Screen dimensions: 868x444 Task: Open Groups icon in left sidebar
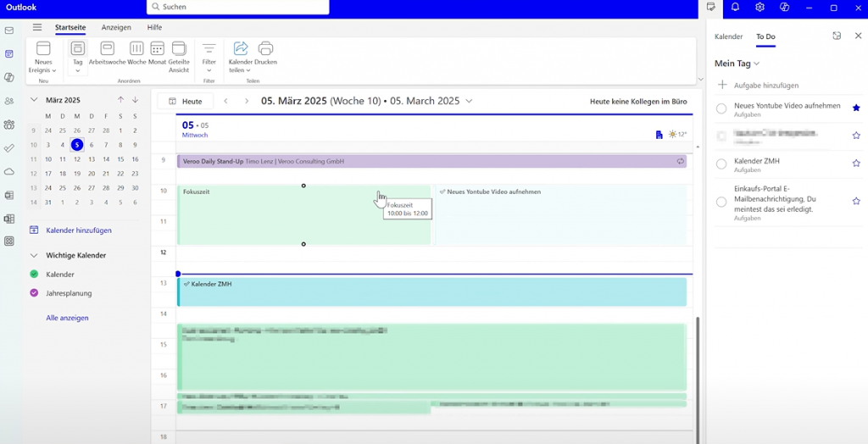click(x=8, y=125)
